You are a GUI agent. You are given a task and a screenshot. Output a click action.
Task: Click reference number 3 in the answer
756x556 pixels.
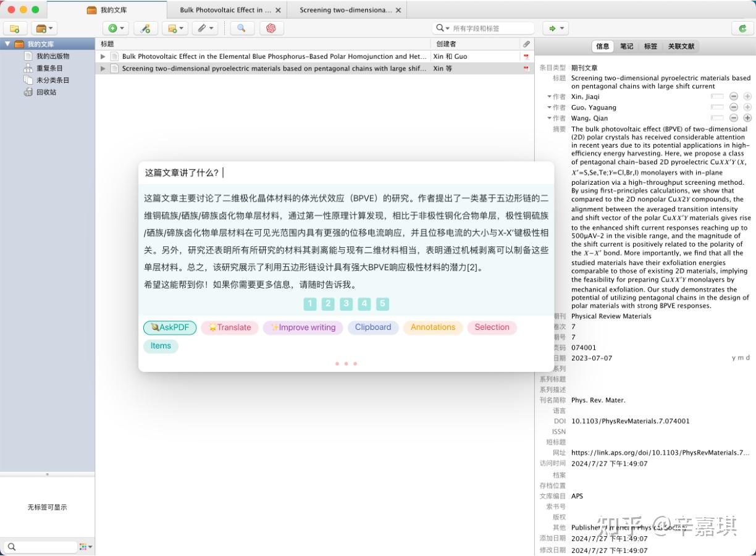[346, 304]
